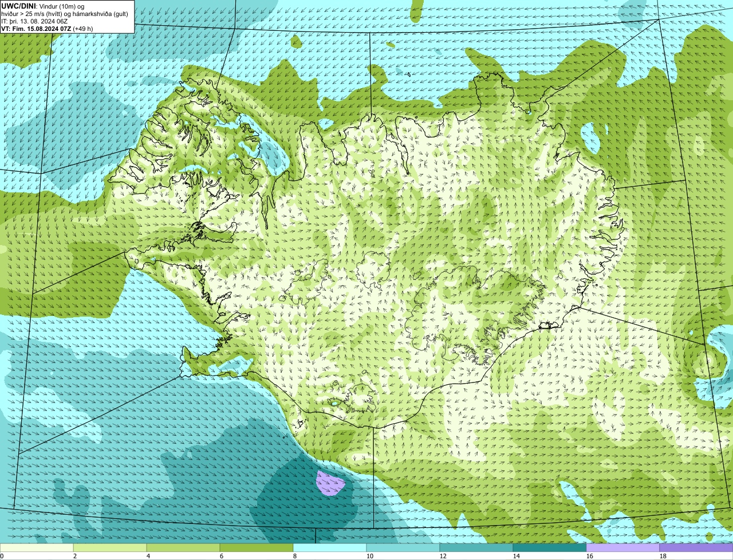The image size is (733, 560).
Task: Click the olive green 6–8 m/s legend swatch
Action: click(x=257, y=547)
